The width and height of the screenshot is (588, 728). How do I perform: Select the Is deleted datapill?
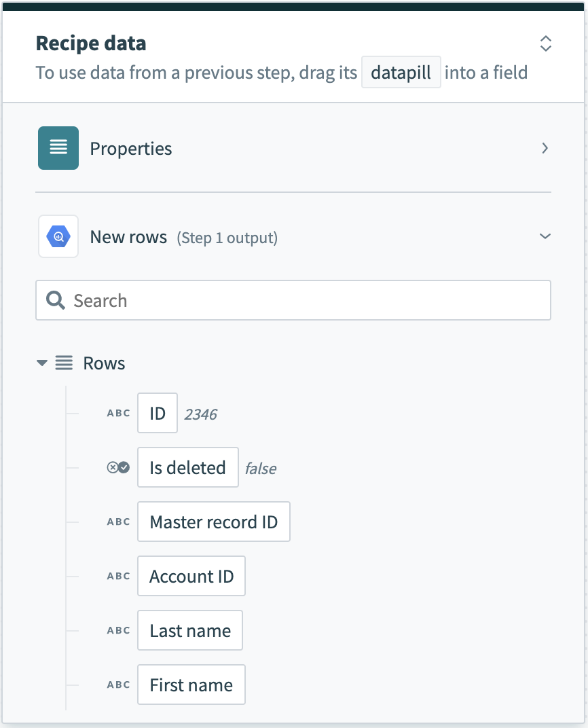click(x=187, y=467)
